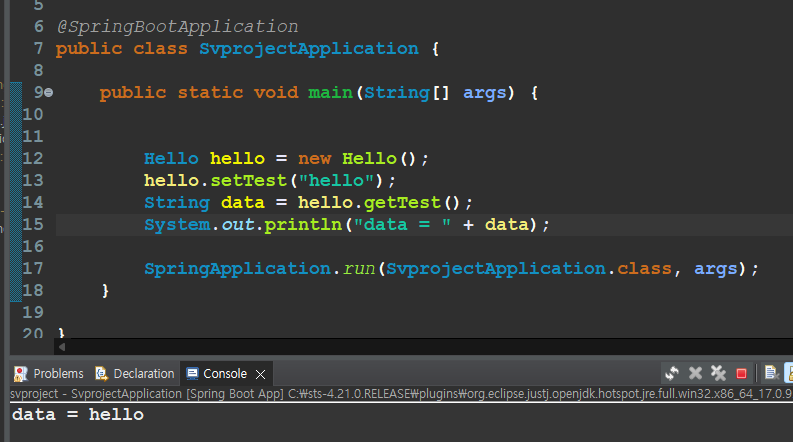793x442 pixels.
Task: Collapse the main method fold marker
Action: [49, 93]
